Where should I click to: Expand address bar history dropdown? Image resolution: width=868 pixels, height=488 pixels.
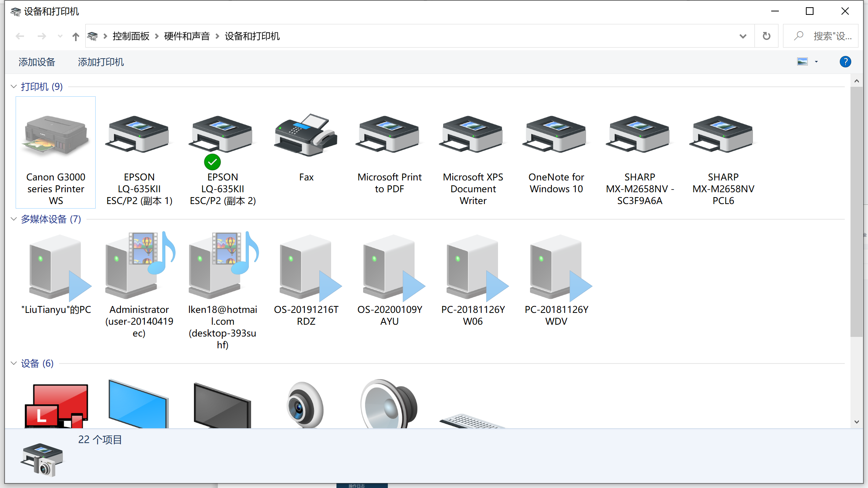(x=743, y=36)
